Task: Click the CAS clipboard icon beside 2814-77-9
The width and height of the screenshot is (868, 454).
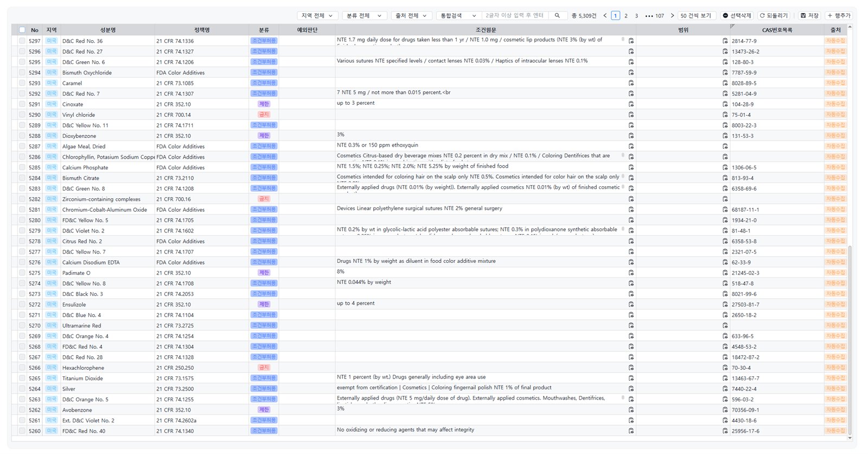Action: [725, 41]
